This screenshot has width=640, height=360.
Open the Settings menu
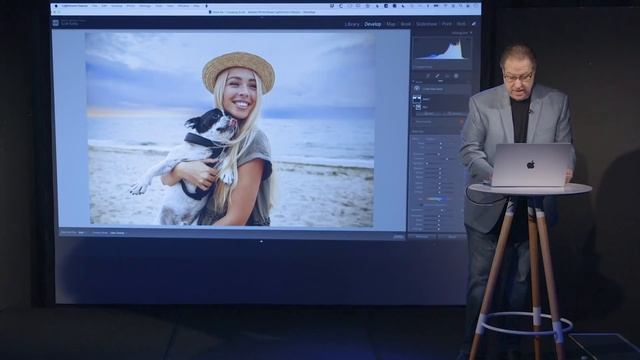click(x=144, y=6)
